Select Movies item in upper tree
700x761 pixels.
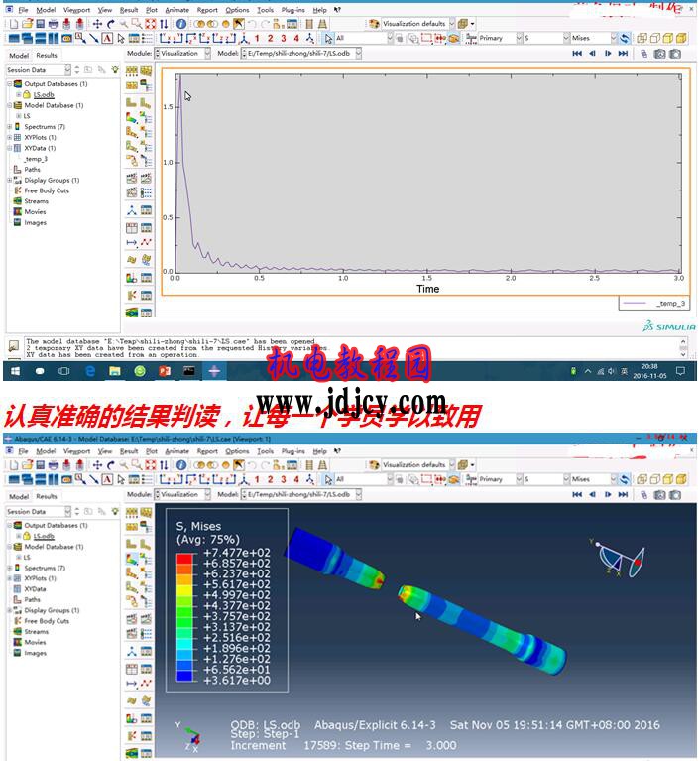coord(35,212)
